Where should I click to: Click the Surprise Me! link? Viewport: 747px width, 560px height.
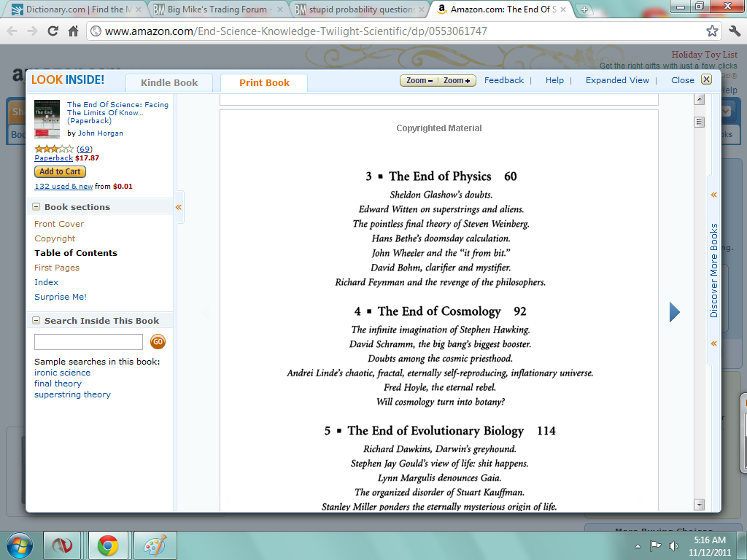(61, 297)
